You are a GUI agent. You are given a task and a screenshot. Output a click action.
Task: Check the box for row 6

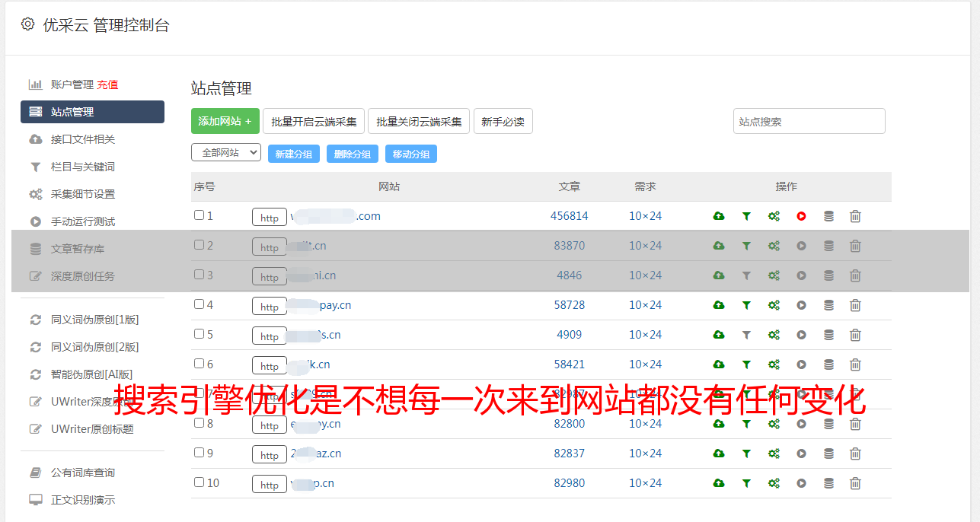pos(199,364)
